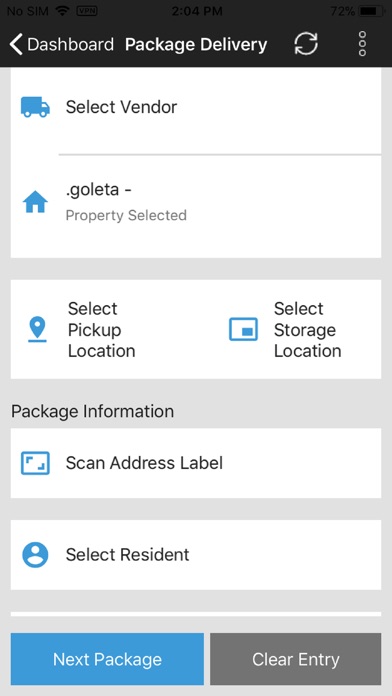Tap the refresh sync icon

(306, 44)
